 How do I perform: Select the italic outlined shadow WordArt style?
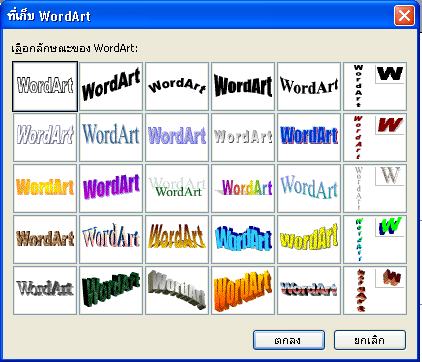(x=45, y=137)
